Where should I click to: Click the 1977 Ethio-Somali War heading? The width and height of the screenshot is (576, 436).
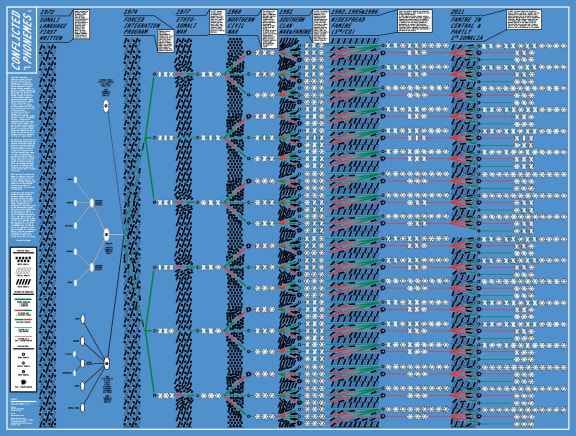[188, 22]
